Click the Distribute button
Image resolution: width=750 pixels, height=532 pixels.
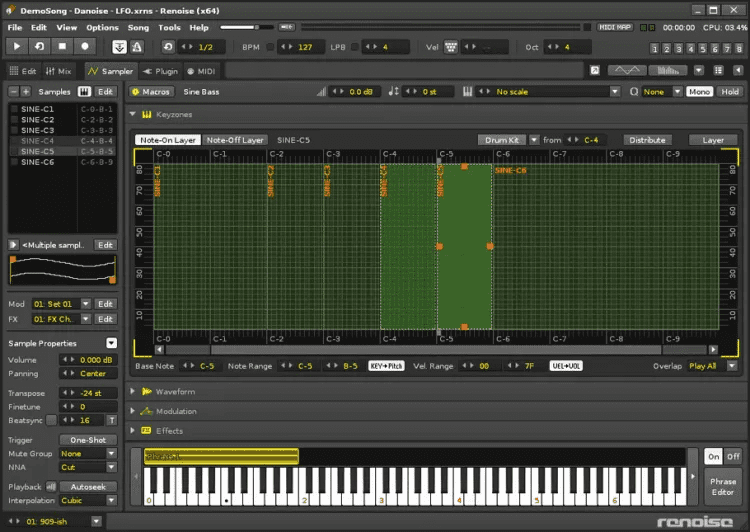point(647,140)
